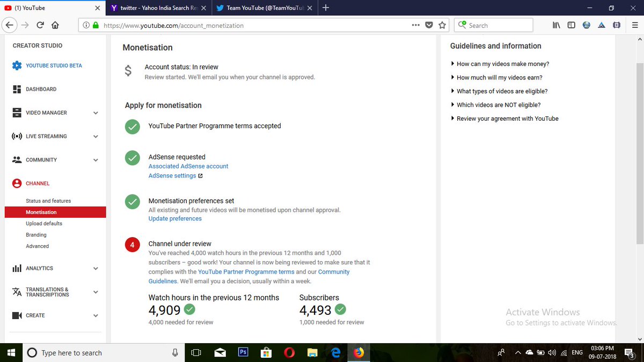Click the globe extension icon in toolbar
Image resolution: width=644 pixels, height=362 pixels.
click(x=587, y=25)
